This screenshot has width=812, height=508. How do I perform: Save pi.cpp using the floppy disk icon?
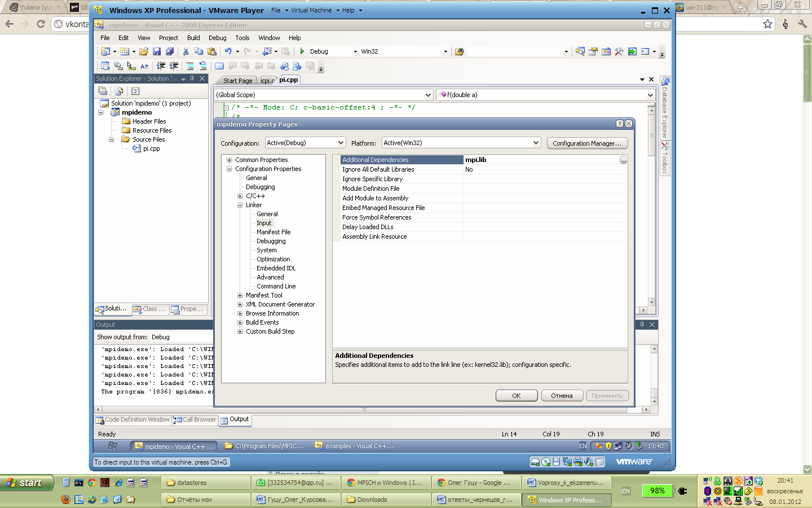point(157,51)
